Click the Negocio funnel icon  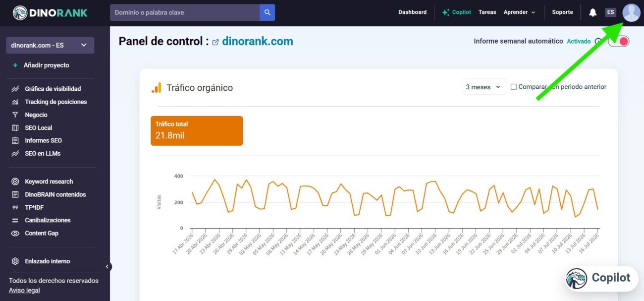[15, 115]
